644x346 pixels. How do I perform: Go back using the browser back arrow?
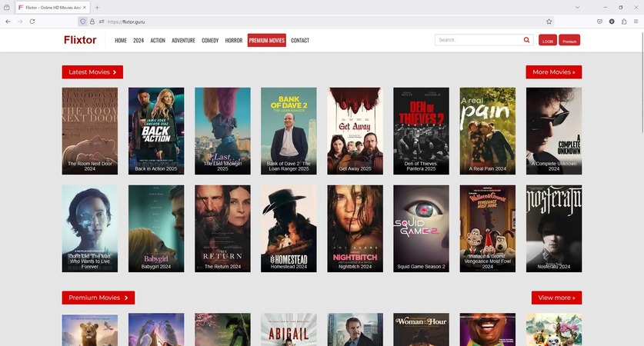pyautogui.click(x=8, y=22)
